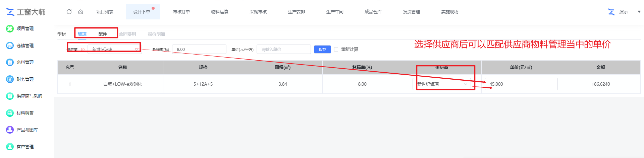Open 余料管理 sidebar icon
644x158 pixels.
click(10, 62)
